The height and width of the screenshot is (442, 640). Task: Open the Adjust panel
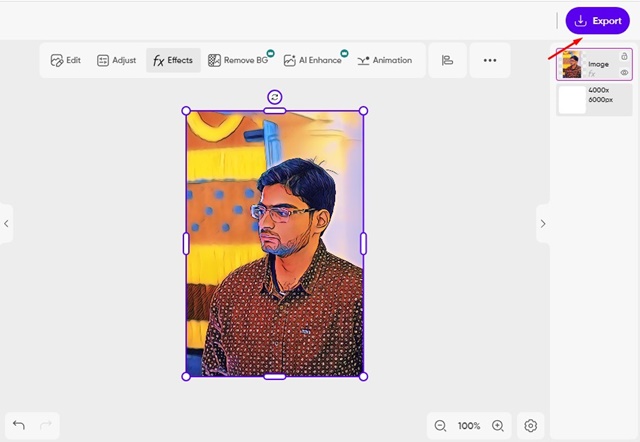[x=116, y=60]
